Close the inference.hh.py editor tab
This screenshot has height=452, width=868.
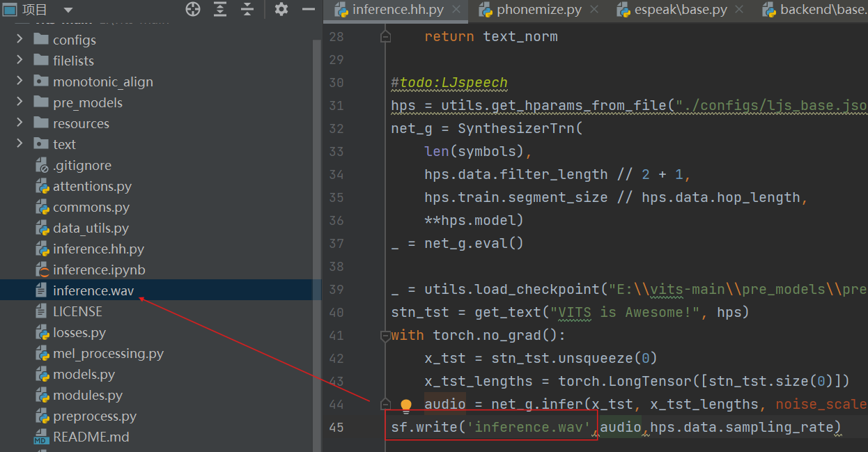coord(456,10)
